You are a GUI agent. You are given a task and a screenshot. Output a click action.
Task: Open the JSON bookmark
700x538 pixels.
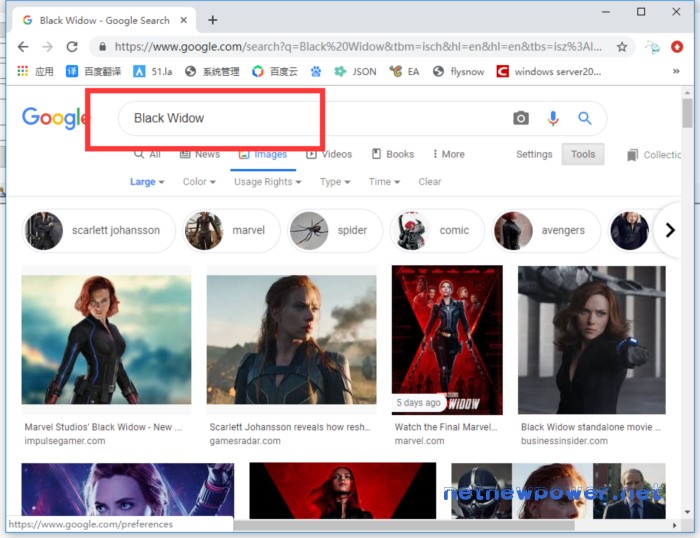355,71
